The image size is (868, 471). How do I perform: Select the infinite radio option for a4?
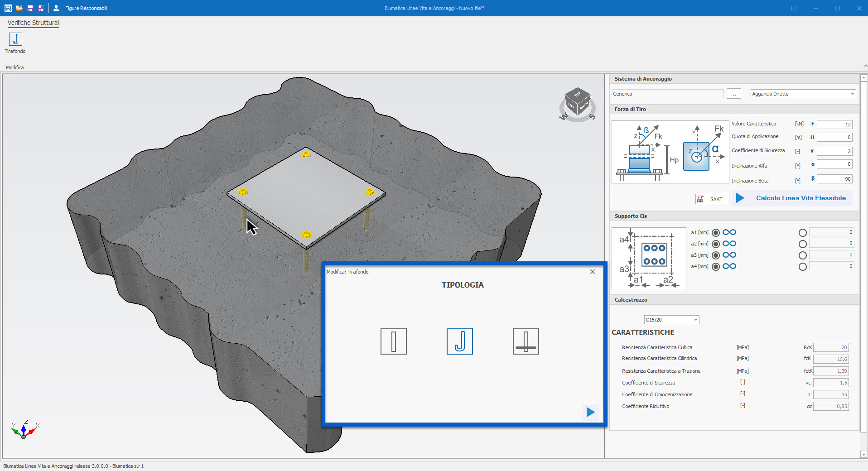716,267
